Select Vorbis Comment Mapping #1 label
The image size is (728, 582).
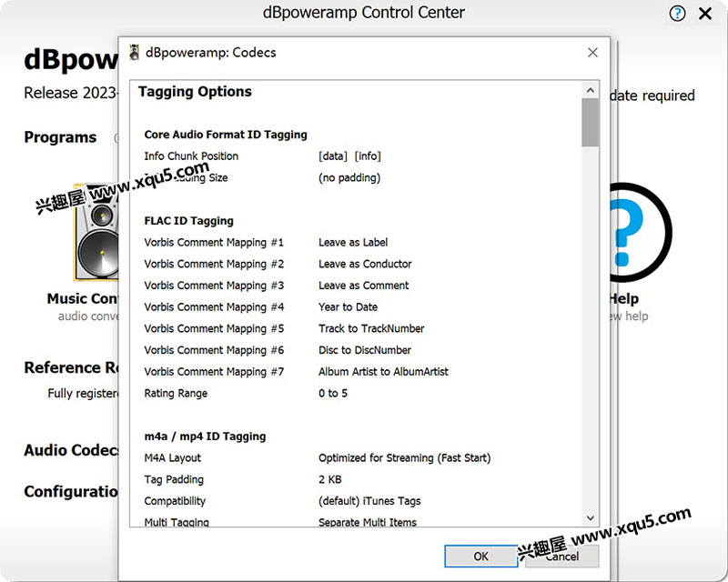tap(214, 243)
